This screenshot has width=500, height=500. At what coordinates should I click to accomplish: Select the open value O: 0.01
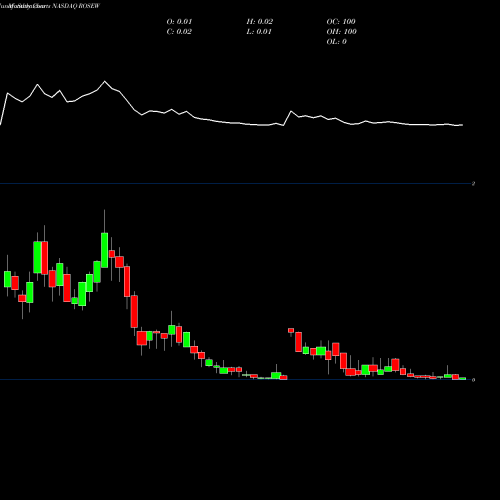(x=179, y=22)
